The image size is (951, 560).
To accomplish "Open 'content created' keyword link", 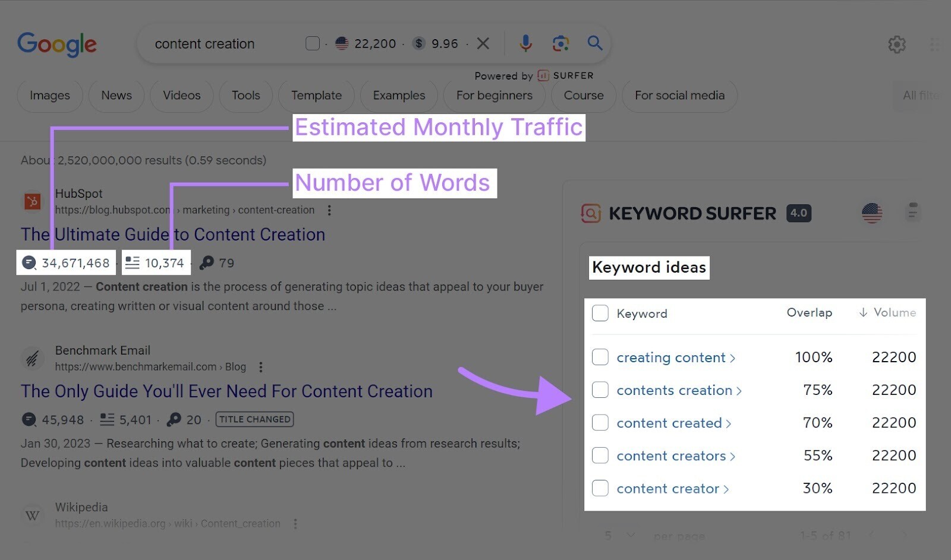I will tap(674, 423).
